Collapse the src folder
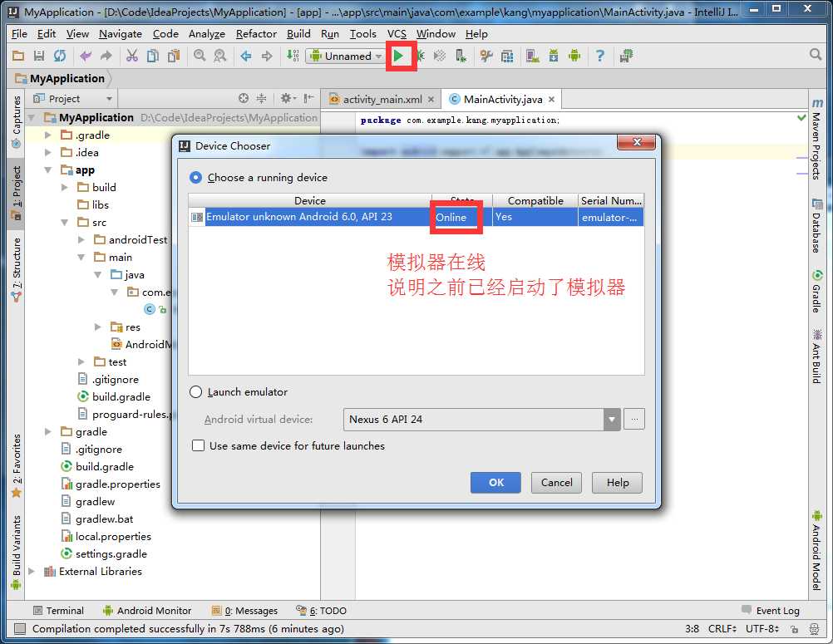Screen dimensions: 833x644 64,222
